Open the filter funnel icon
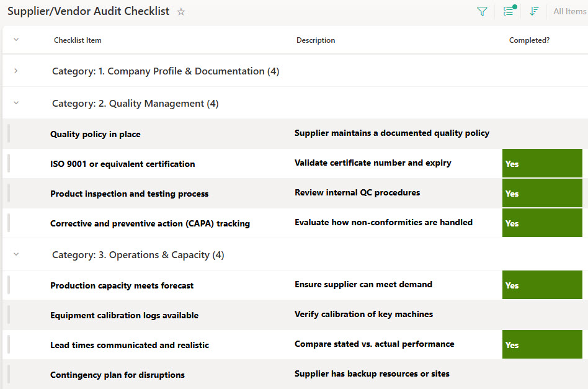 click(x=482, y=11)
